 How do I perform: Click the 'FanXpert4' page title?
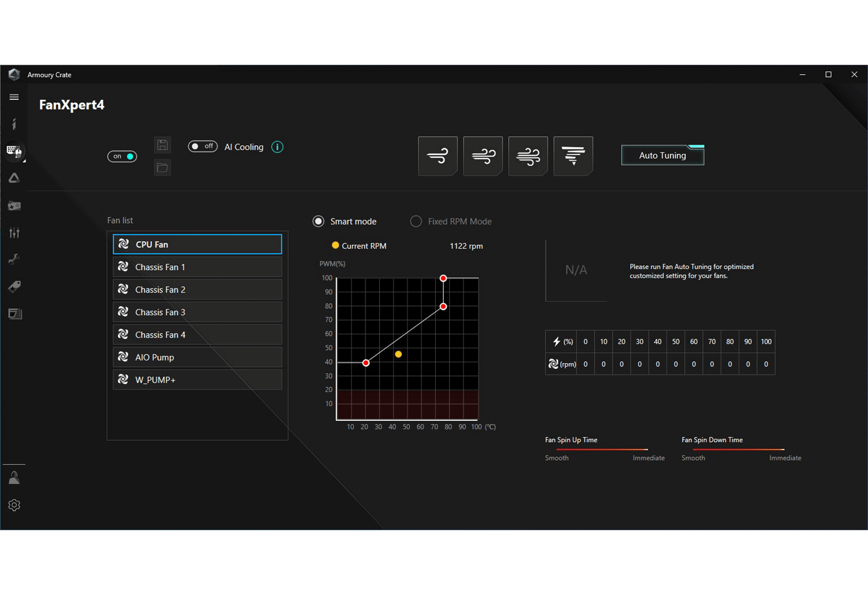[72, 105]
